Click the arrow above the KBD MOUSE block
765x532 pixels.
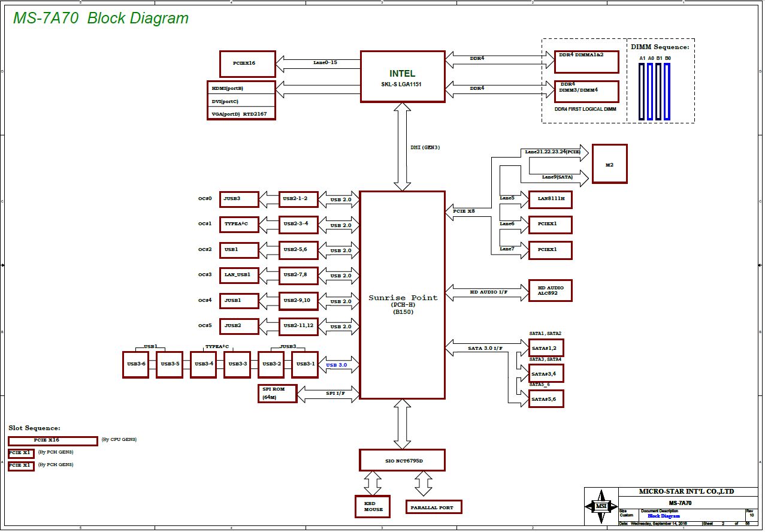(373, 483)
